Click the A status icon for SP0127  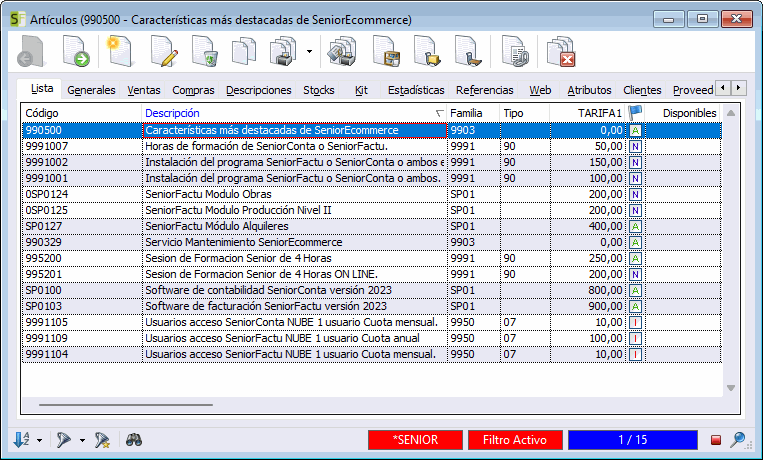tap(635, 226)
